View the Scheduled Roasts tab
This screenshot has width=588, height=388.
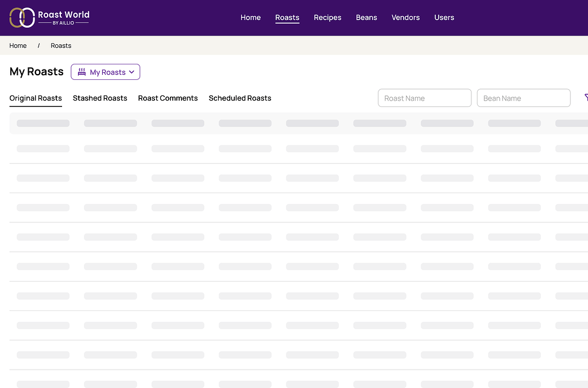239,98
